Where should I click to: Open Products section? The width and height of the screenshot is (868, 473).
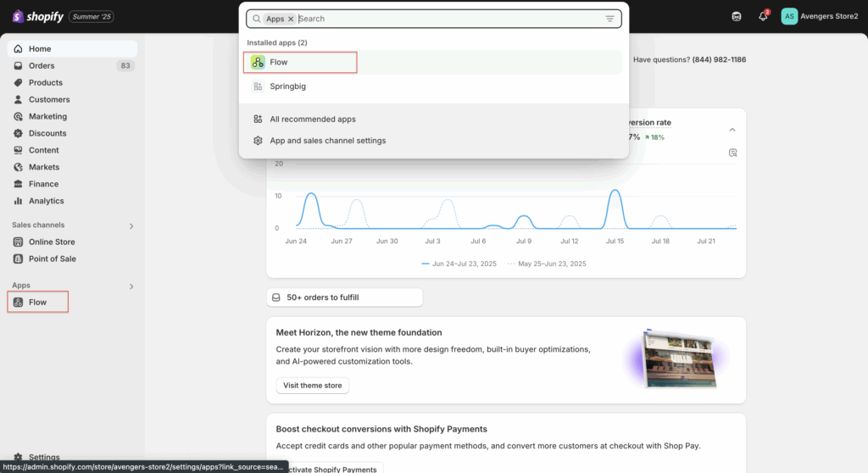point(72,82)
